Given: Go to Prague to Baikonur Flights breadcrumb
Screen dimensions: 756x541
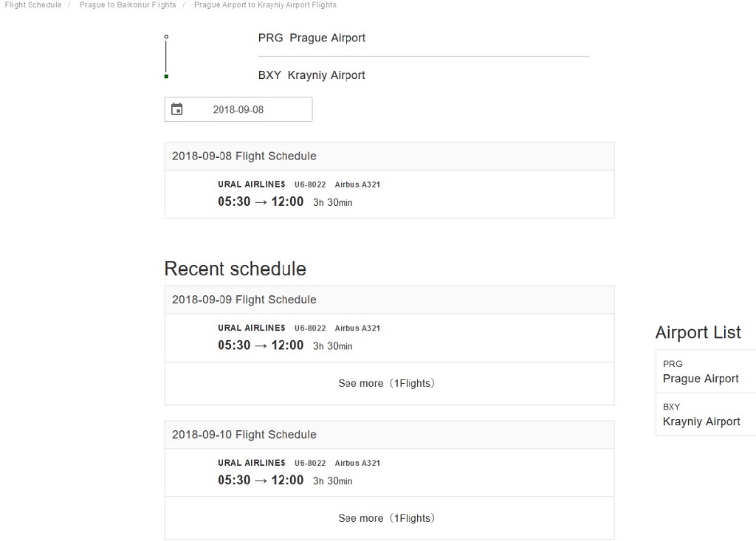Looking at the screenshot, I should tap(128, 5).
